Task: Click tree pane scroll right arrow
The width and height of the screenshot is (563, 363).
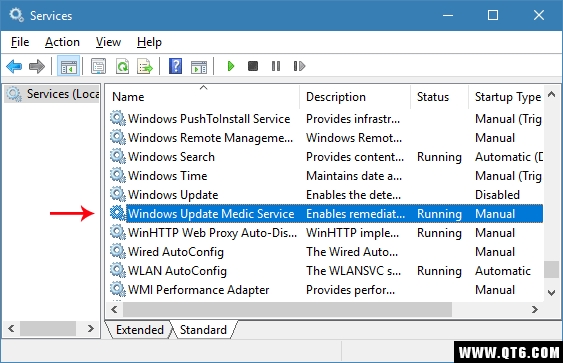Action: pyautogui.click(x=90, y=328)
